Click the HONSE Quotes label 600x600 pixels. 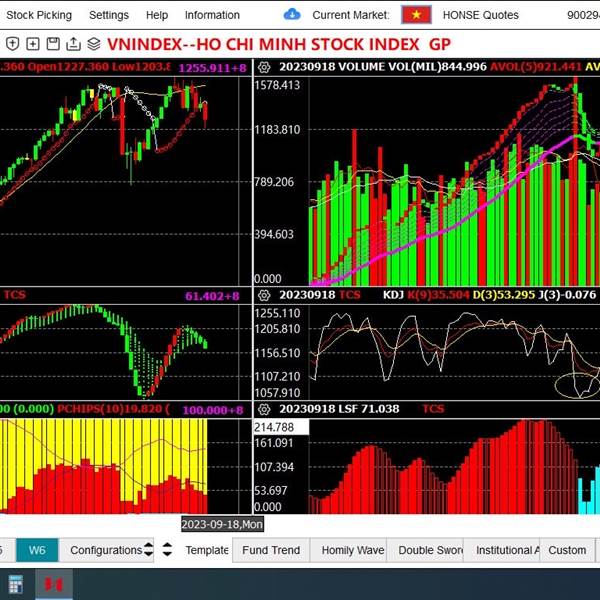click(x=481, y=15)
